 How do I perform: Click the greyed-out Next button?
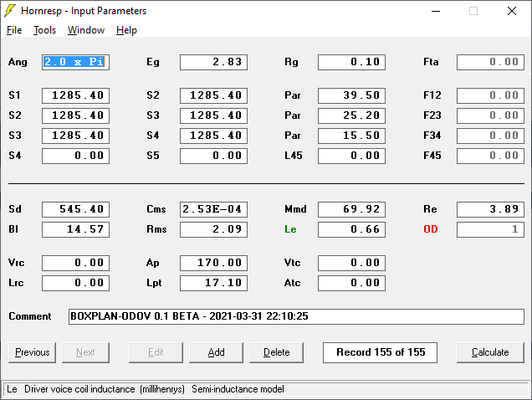85,352
